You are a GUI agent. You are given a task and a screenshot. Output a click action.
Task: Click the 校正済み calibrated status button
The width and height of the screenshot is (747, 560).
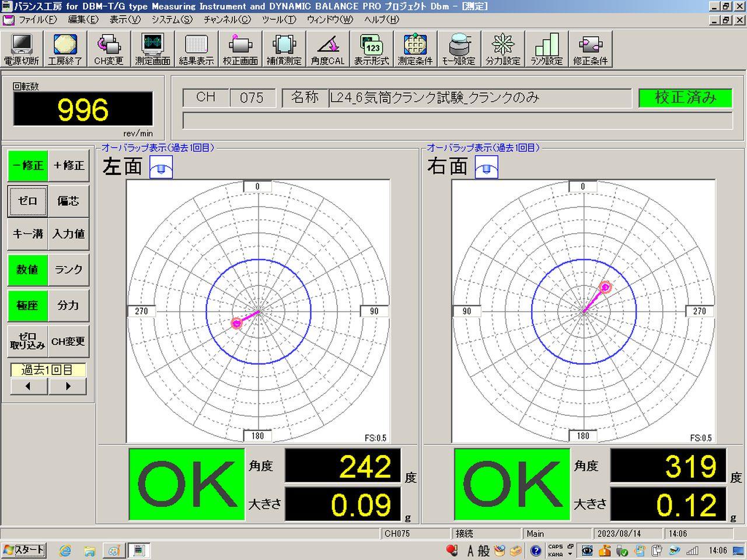[686, 97]
